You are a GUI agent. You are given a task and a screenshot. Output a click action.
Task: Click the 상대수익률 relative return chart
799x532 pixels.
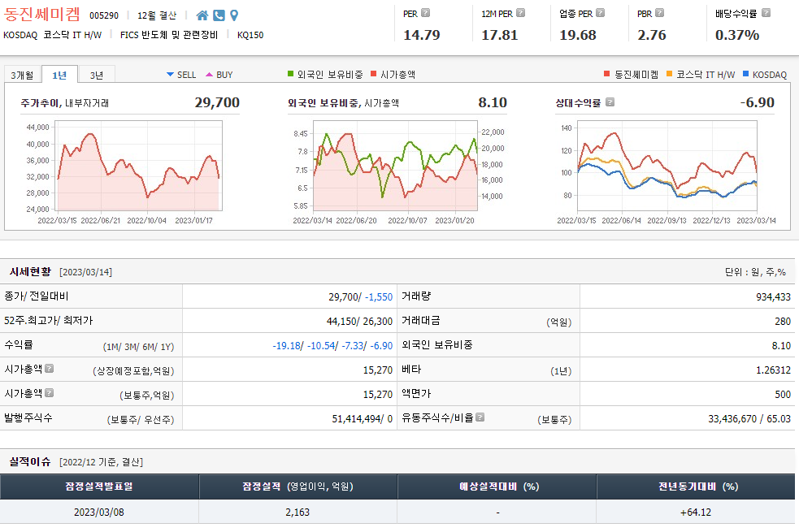point(667,166)
